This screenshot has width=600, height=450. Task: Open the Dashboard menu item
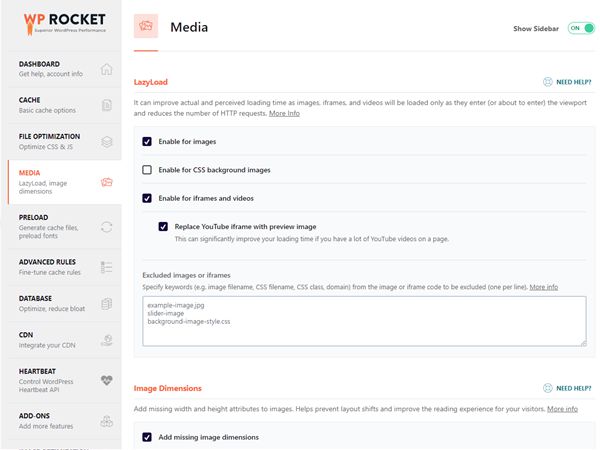64,69
